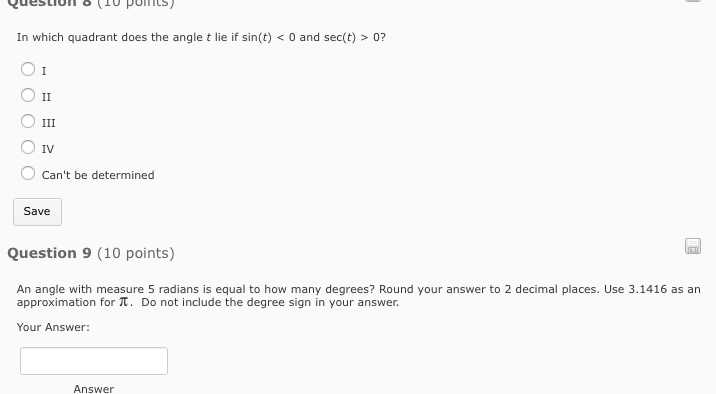The height and width of the screenshot is (394, 716).
Task: Click the Question 9 heading
Action: (91, 253)
